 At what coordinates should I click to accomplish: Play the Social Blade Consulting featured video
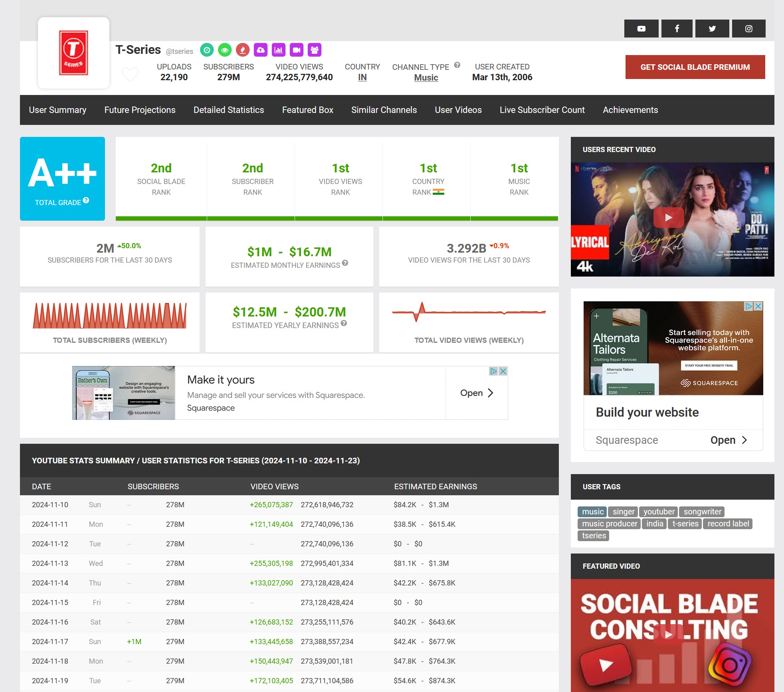coord(669,635)
